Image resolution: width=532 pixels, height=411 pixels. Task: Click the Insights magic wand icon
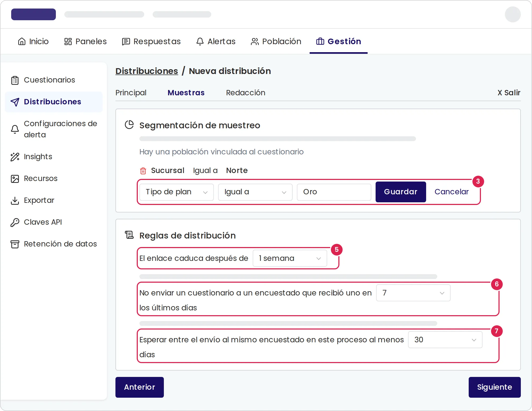pos(15,157)
